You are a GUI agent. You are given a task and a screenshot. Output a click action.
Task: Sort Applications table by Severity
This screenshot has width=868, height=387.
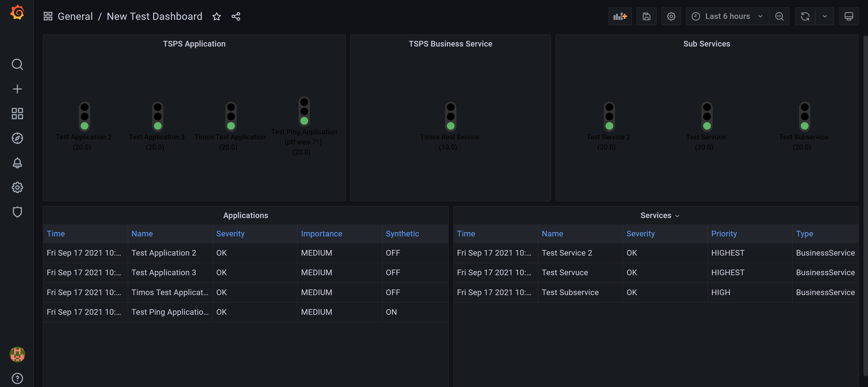click(x=230, y=233)
